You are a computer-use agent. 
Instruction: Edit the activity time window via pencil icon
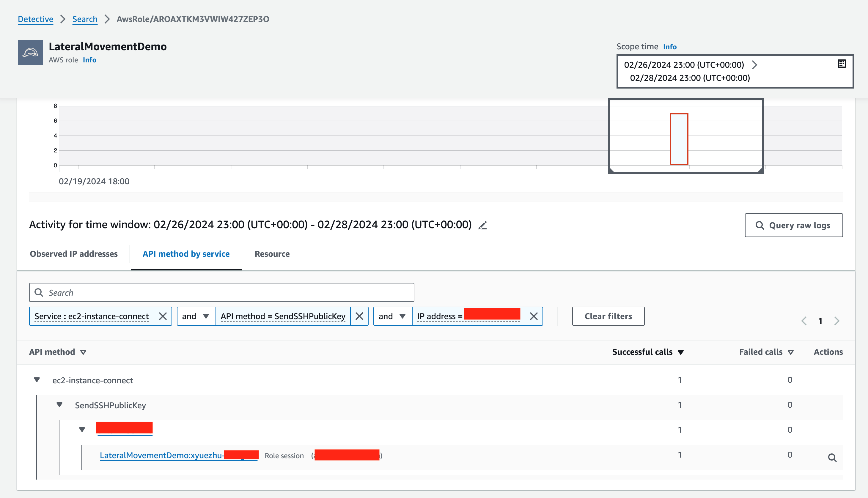point(483,225)
